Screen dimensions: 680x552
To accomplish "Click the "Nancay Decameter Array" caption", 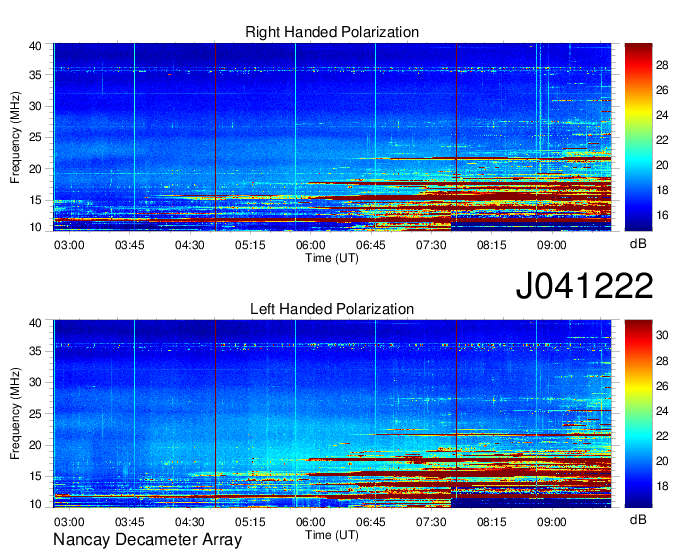I will (147, 540).
